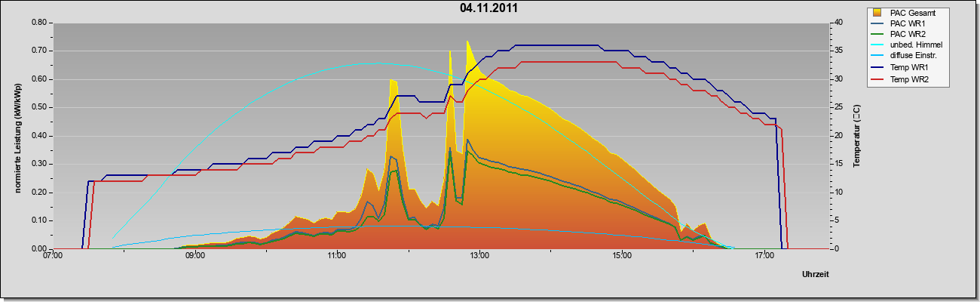This screenshot has height=302, width=980.
Task: Click the 17:00 time axis label
Action: click(x=763, y=257)
